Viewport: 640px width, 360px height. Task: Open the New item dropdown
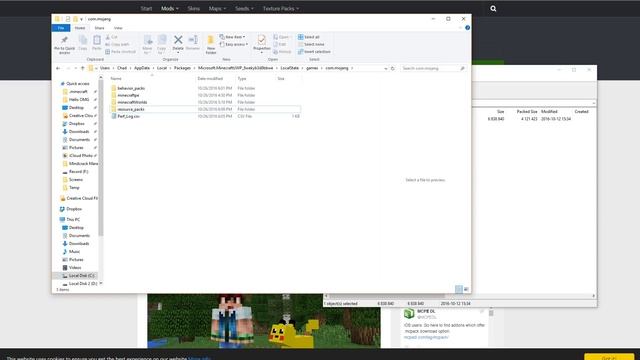click(233, 37)
